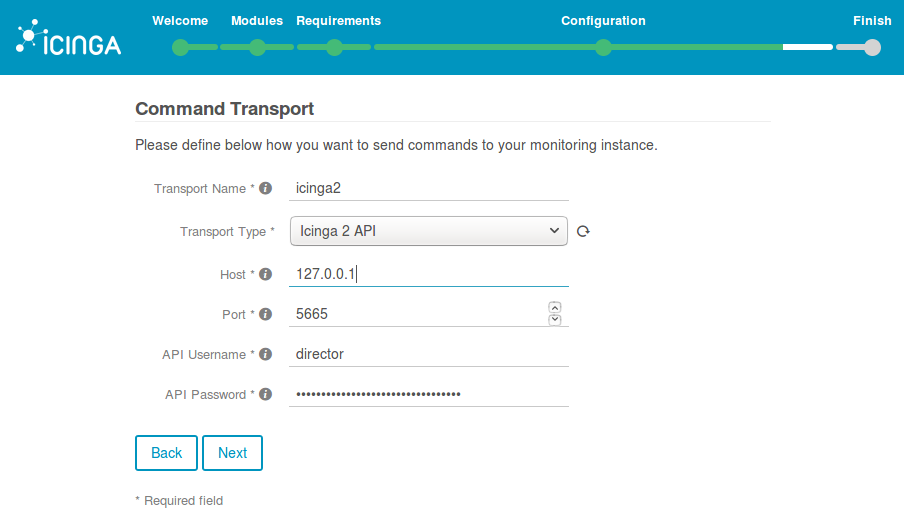Click the '* Required field' note

coord(179,501)
